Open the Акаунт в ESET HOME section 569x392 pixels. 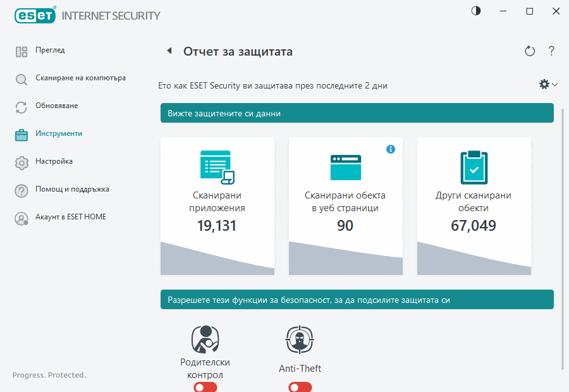click(70, 217)
